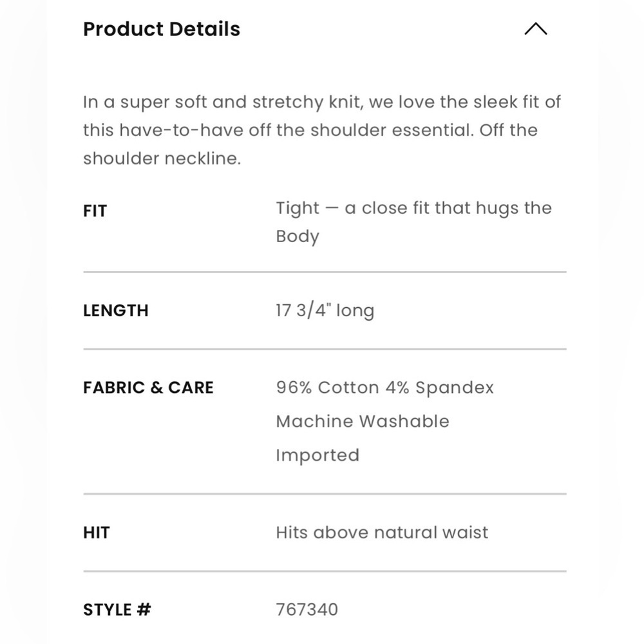Click the product description paragraph
The height and width of the screenshot is (644, 644).
click(322, 130)
